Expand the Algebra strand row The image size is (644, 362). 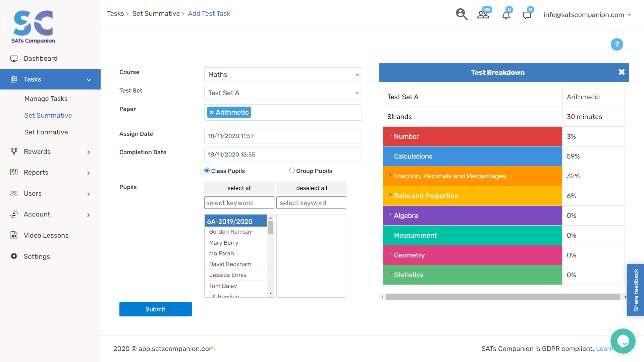(472, 216)
